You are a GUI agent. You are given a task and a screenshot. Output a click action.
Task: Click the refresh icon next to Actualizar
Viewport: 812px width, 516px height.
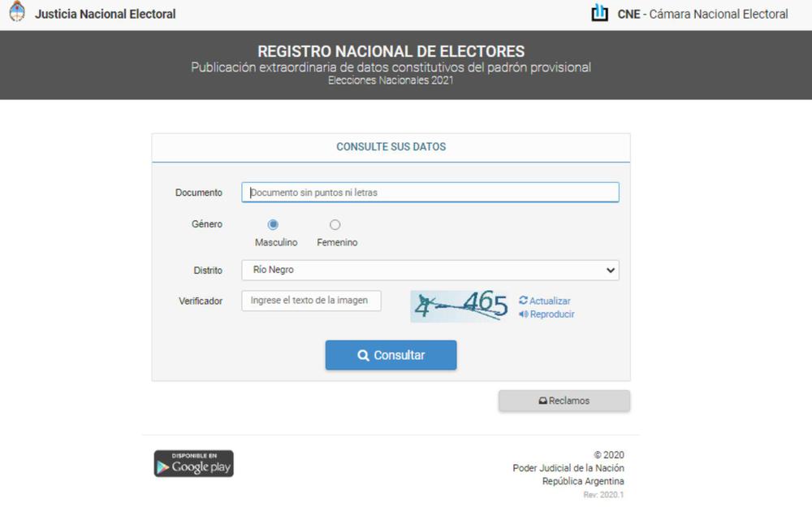(x=523, y=301)
